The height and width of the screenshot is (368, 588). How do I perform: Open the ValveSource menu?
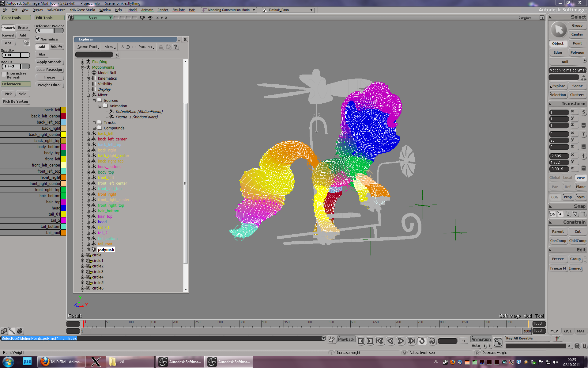point(56,10)
